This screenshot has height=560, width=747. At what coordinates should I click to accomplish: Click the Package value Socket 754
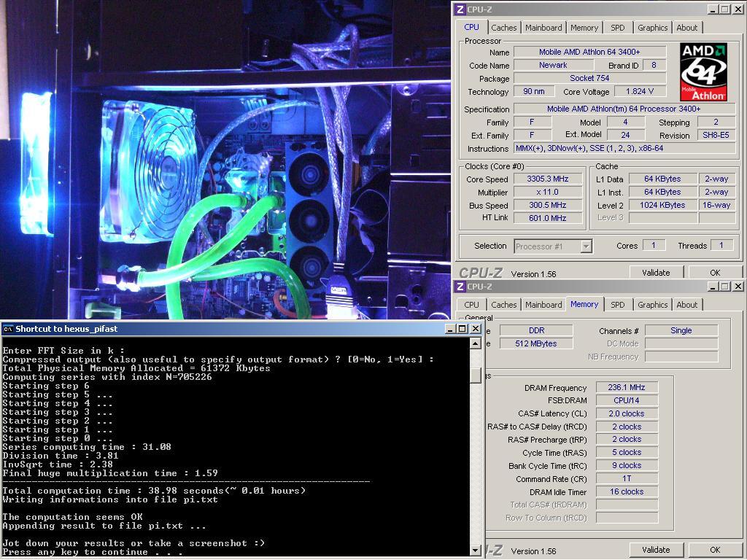coord(589,78)
